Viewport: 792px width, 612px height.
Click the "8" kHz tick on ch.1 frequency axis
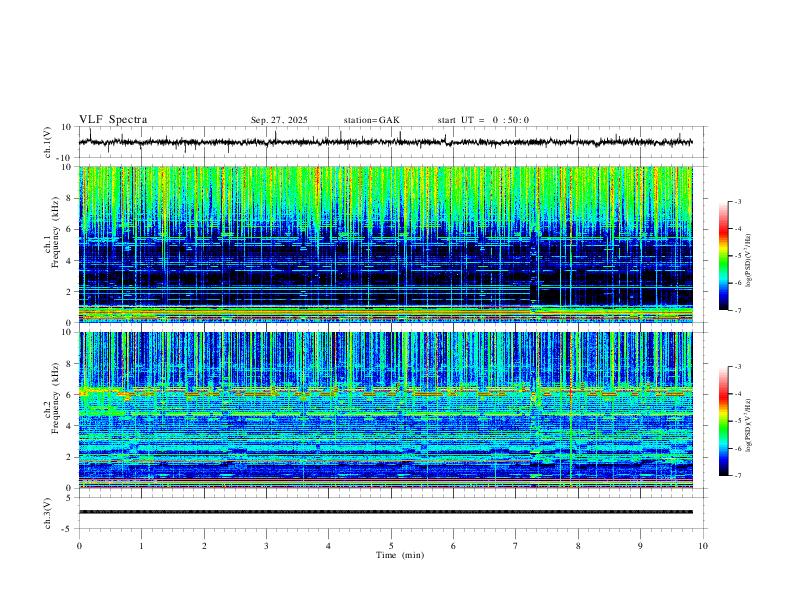70,198
